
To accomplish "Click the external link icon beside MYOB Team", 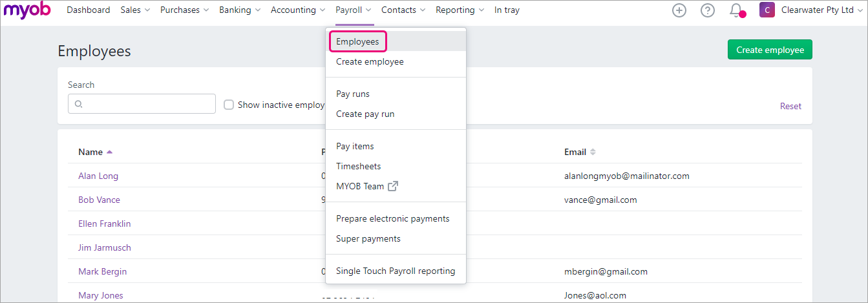I will pos(393,186).
